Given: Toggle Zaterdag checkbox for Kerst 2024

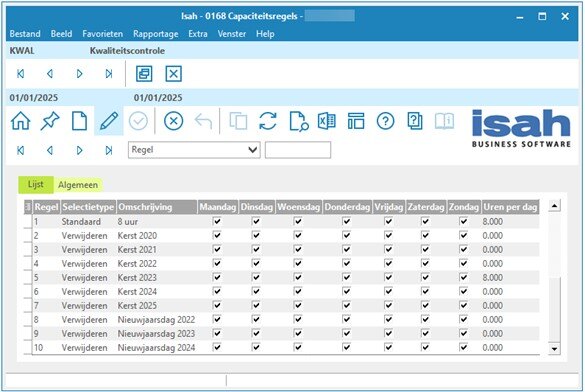Looking at the screenshot, I should click(x=425, y=291).
